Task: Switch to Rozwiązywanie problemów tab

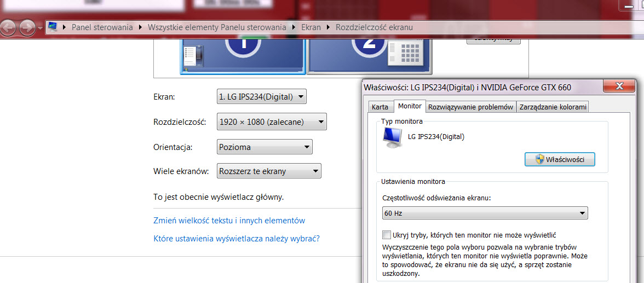Action: point(471,107)
